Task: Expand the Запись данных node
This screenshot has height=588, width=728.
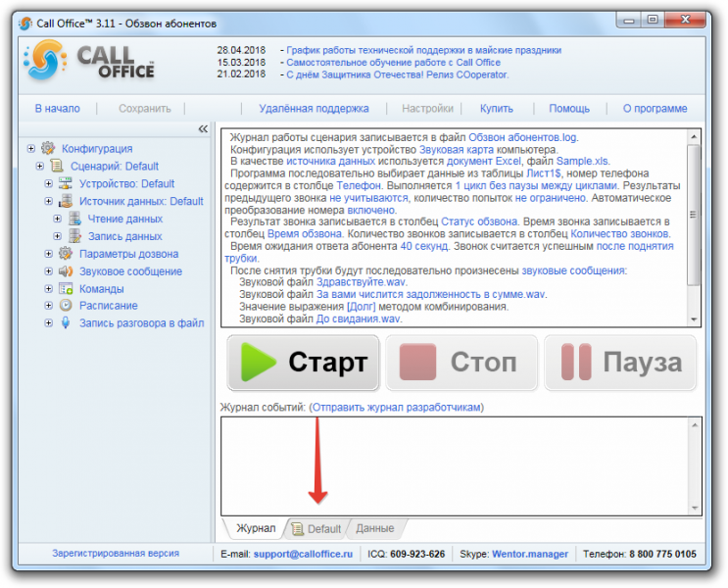Action: tap(57, 236)
